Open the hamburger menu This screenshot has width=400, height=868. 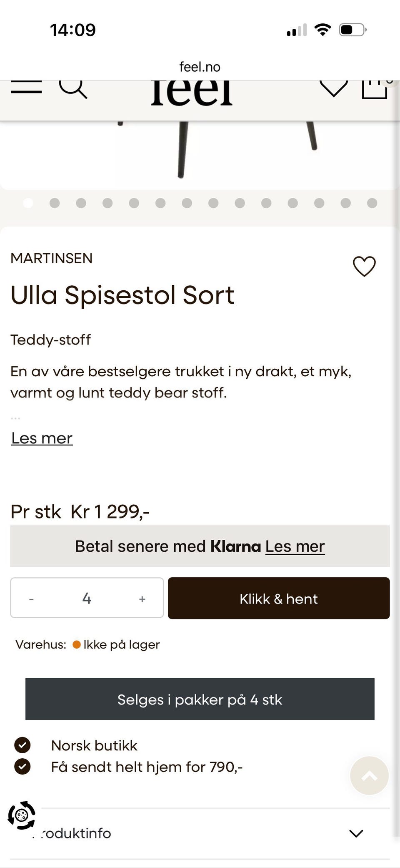(26, 87)
